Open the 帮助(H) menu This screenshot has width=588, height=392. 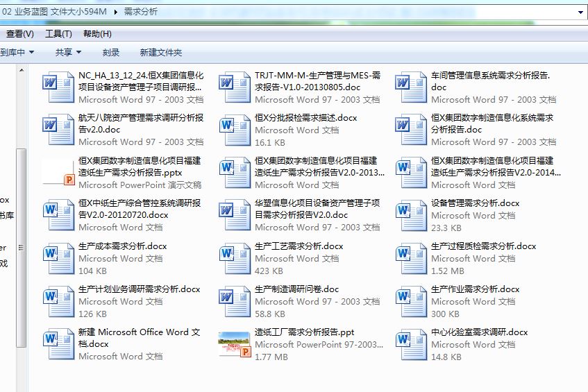(x=97, y=34)
